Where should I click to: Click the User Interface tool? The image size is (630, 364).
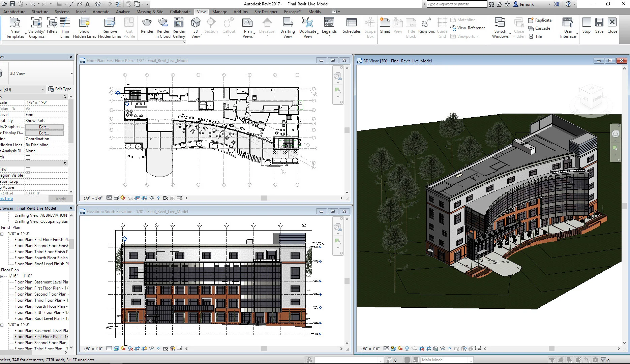coord(568,28)
